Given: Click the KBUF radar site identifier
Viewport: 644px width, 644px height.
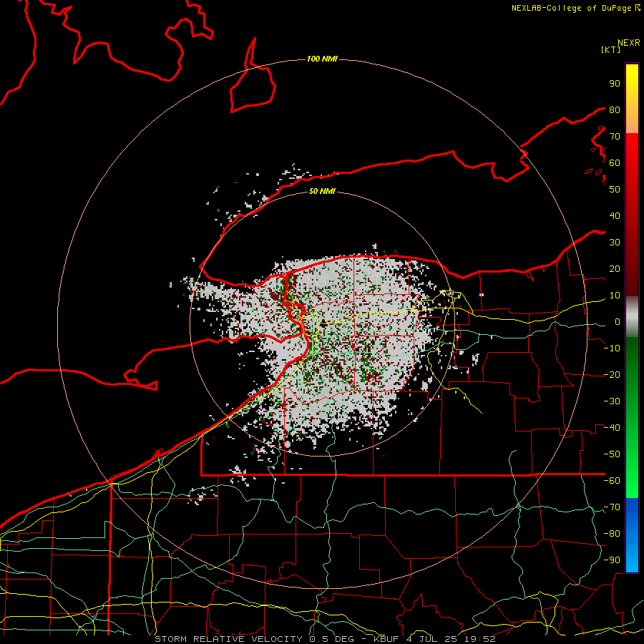Looking at the screenshot, I should pyautogui.click(x=387, y=639).
